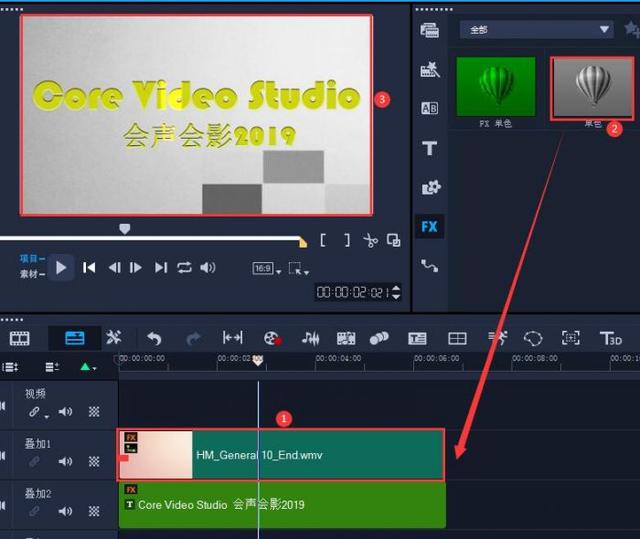640x539 pixels.
Task: Mute the overlay 2 track
Action: (65, 511)
